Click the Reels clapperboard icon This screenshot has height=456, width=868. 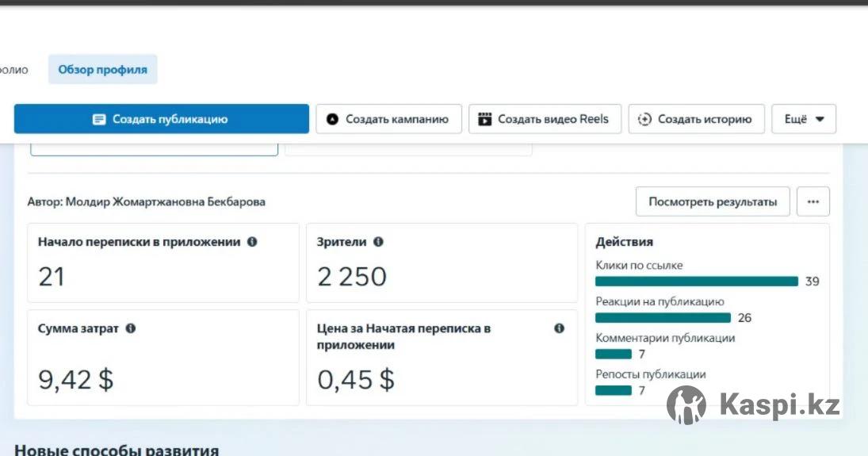click(x=485, y=119)
